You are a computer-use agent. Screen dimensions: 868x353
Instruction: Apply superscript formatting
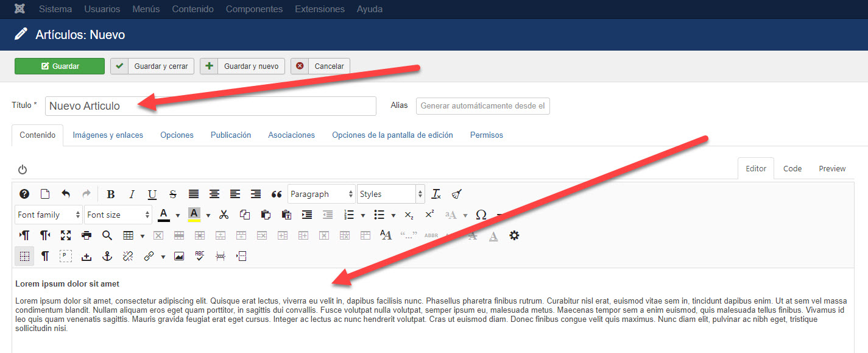click(x=429, y=215)
